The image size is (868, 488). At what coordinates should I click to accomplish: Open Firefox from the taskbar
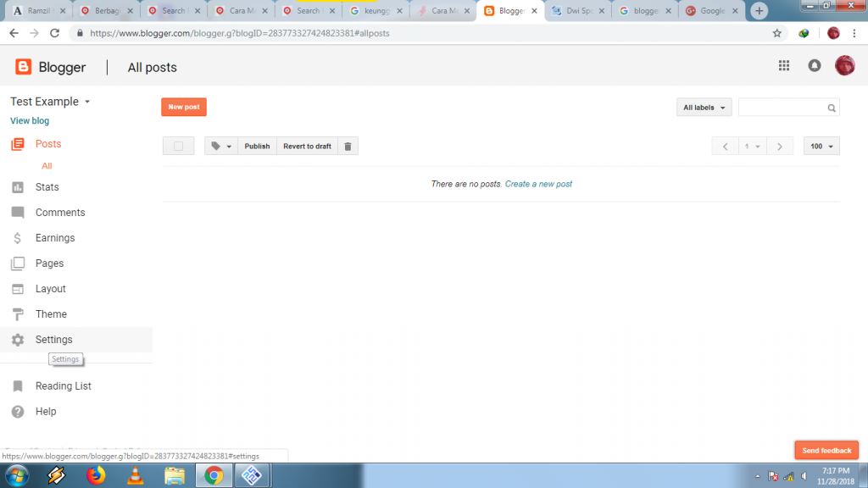(x=96, y=475)
